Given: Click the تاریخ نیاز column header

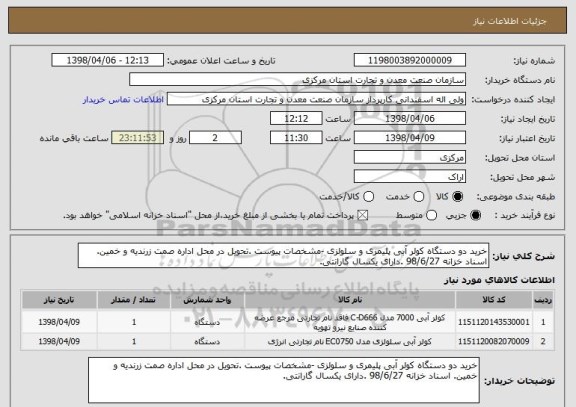Looking at the screenshot, I should tap(59, 300).
